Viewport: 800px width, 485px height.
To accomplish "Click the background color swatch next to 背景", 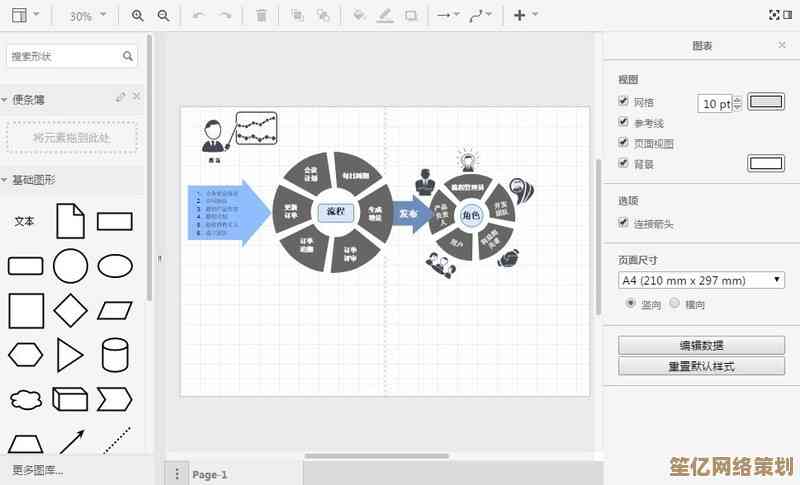I will click(766, 163).
